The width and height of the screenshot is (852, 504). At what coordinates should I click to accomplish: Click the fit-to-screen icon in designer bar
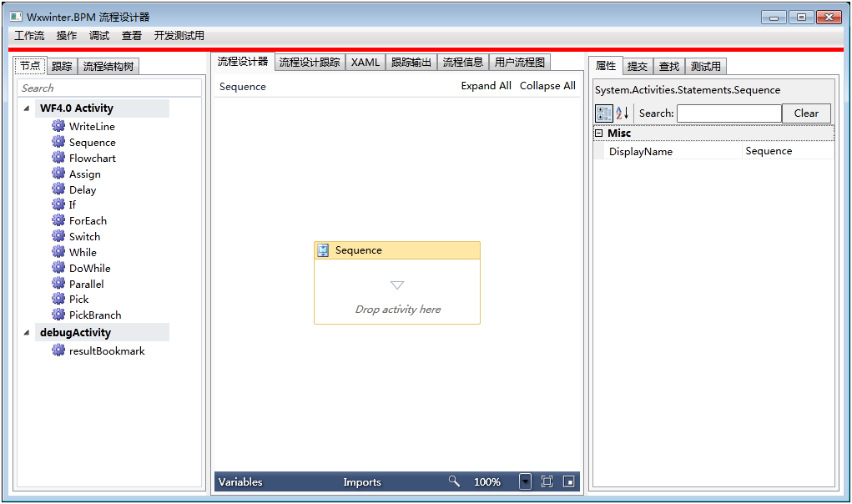[x=547, y=481]
